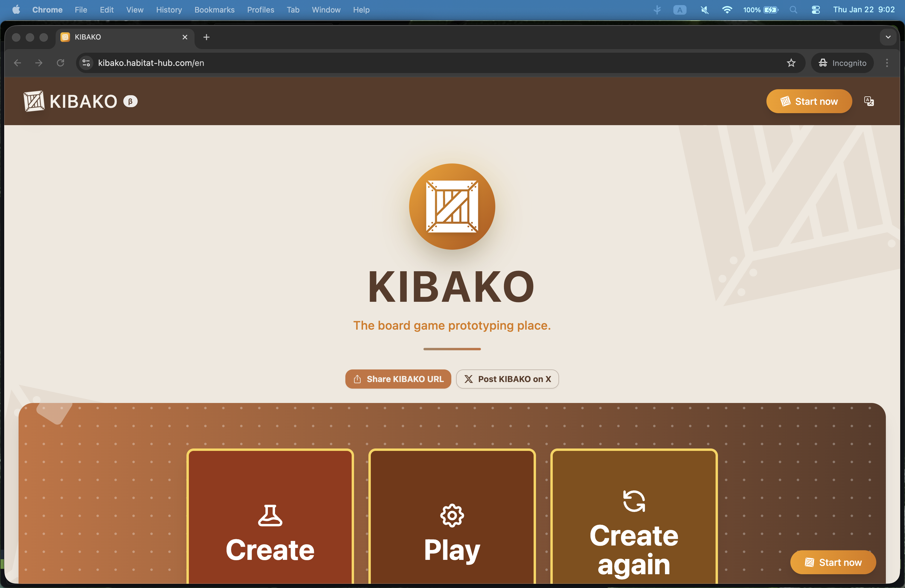Open the History menu
The image size is (905, 588).
click(169, 10)
